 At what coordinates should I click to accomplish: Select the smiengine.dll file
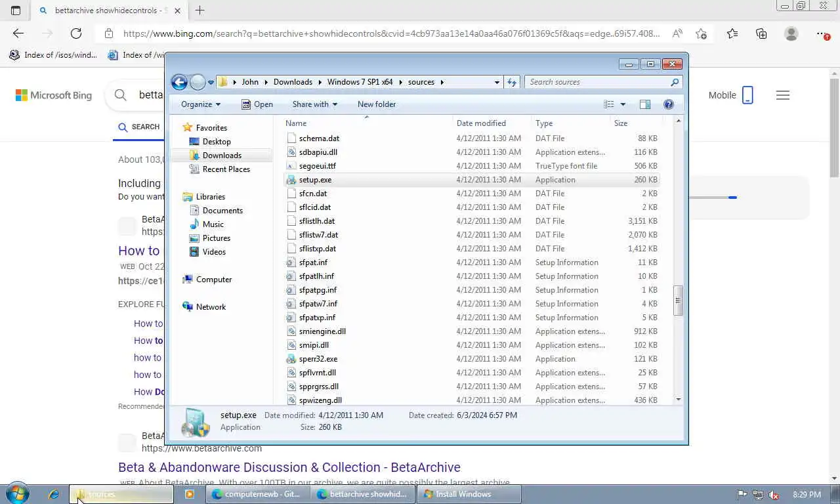click(x=322, y=331)
